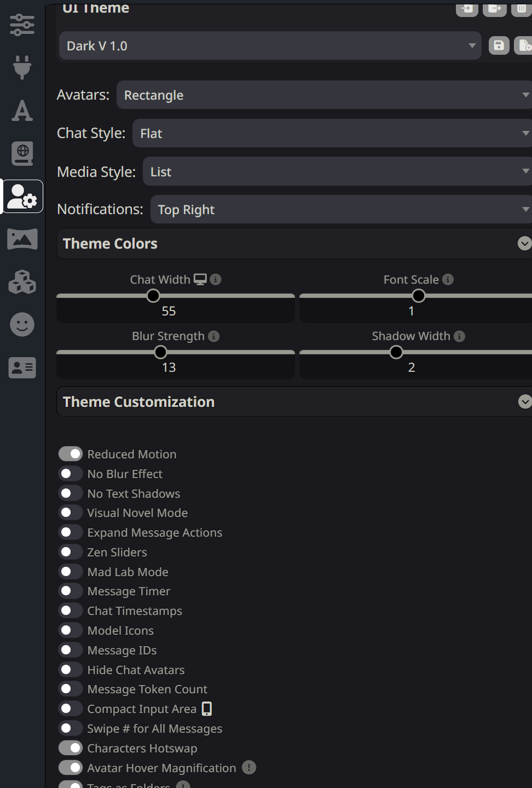The image size is (532, 788).
Task: Enable the Message Timer toggle
Action: coord(71,591)
